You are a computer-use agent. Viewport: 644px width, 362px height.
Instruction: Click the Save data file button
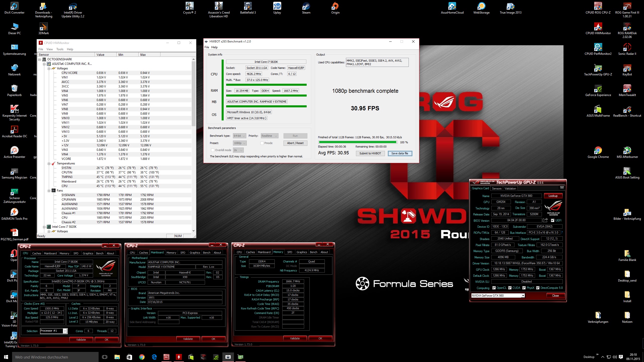tap(400, 153)
